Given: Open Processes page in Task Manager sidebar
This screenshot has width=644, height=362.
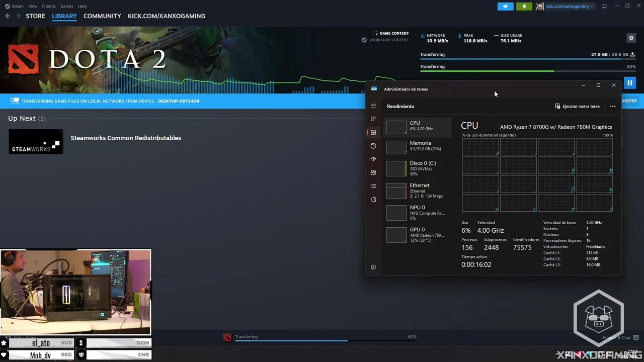Looking at the screenshot, I should click(x=373, y=119).
